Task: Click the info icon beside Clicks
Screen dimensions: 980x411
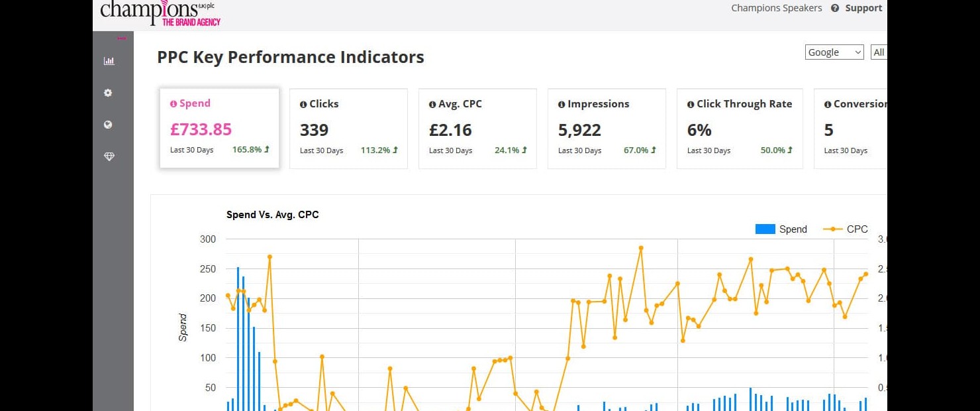Action: click(303, 104)
